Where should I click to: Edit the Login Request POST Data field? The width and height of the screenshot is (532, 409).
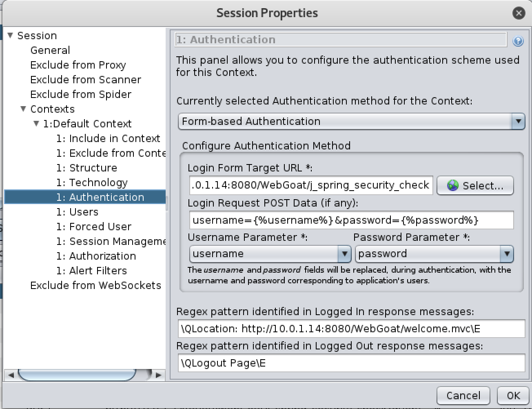coord(351,220)
